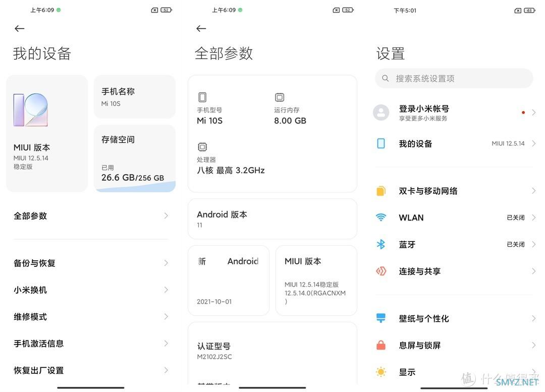Tap the storage usage progress bar

click(x=136, y=187)
